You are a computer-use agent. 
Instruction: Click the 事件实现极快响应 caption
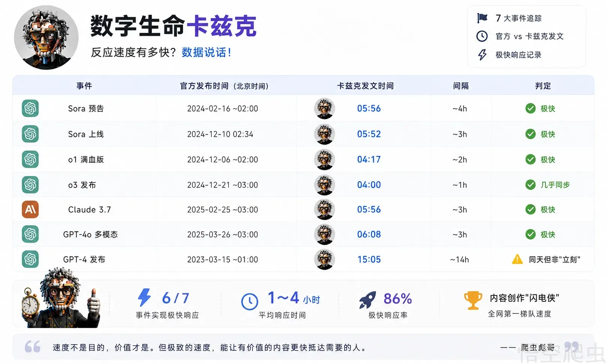tap(167, 315)
